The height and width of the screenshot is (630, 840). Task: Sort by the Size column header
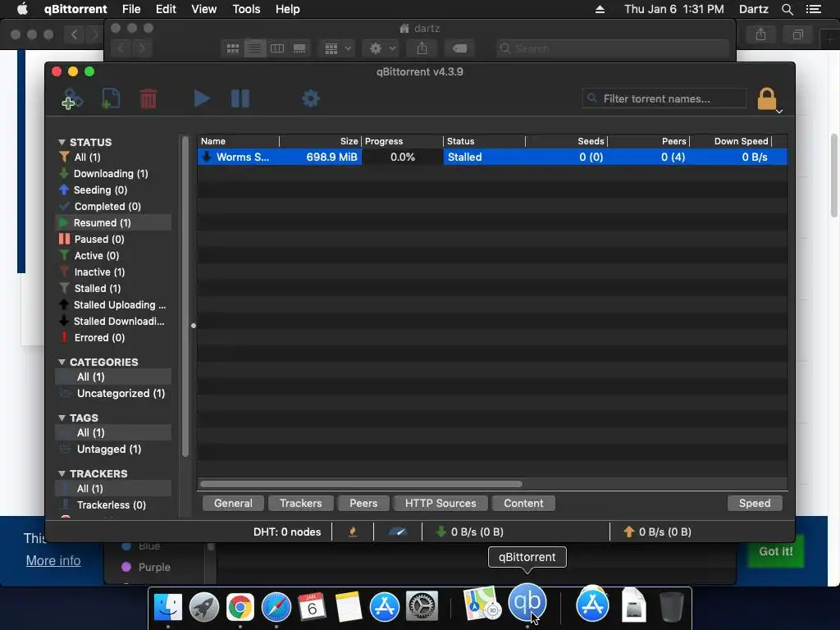(x=321, y=141)
